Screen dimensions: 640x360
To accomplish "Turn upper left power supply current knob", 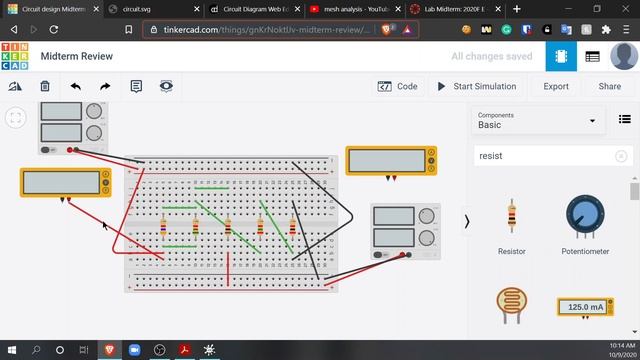I will click(x=94, y=133).
